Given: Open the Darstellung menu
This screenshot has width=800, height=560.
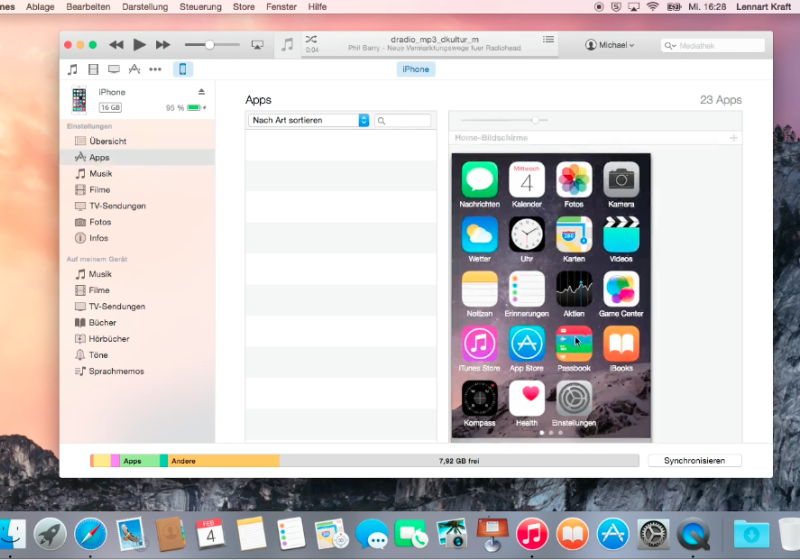Looking at the screenshot, I should click(x=145, y=7).
